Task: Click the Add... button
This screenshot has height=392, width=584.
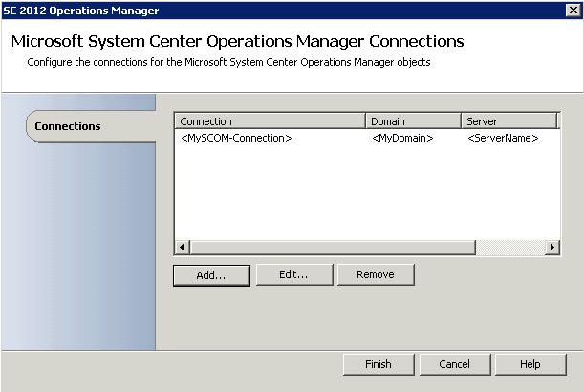Action: coord(211,275)
